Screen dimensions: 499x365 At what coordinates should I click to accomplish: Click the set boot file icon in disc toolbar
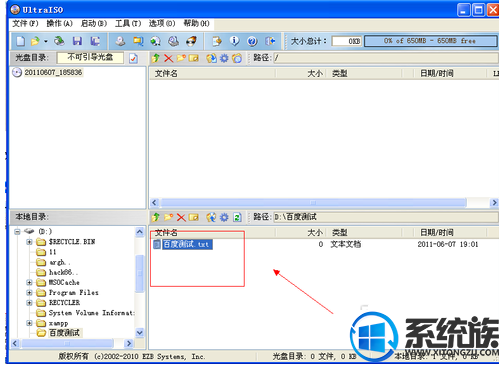(237, 58)
